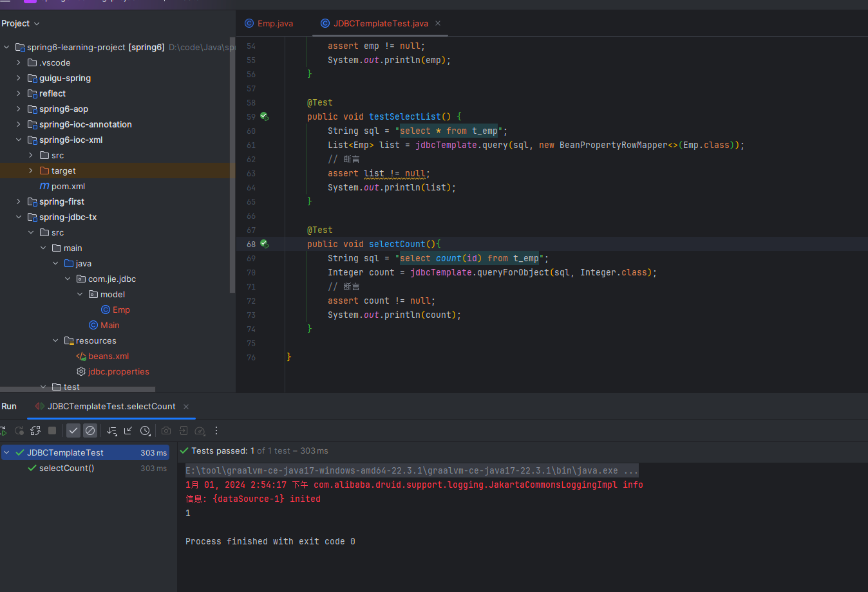
Task: Click the Project panel vertical scrollbar
Action: (x=232, y=165)
